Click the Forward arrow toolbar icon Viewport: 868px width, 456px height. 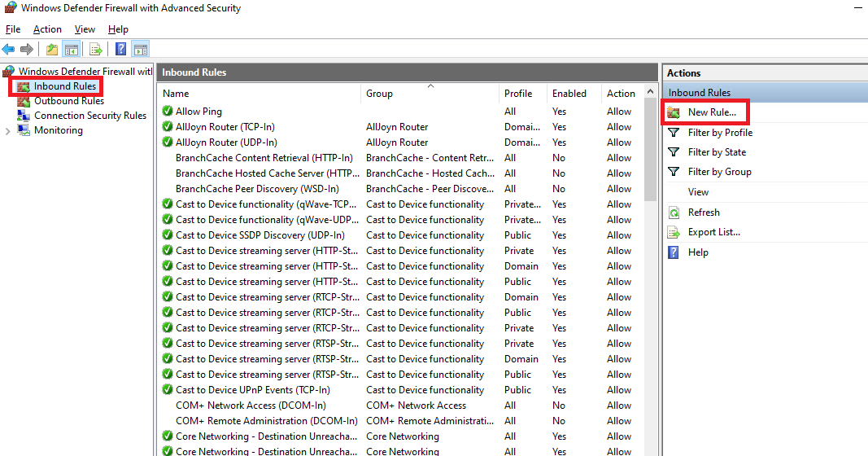[x=27, y=50]
